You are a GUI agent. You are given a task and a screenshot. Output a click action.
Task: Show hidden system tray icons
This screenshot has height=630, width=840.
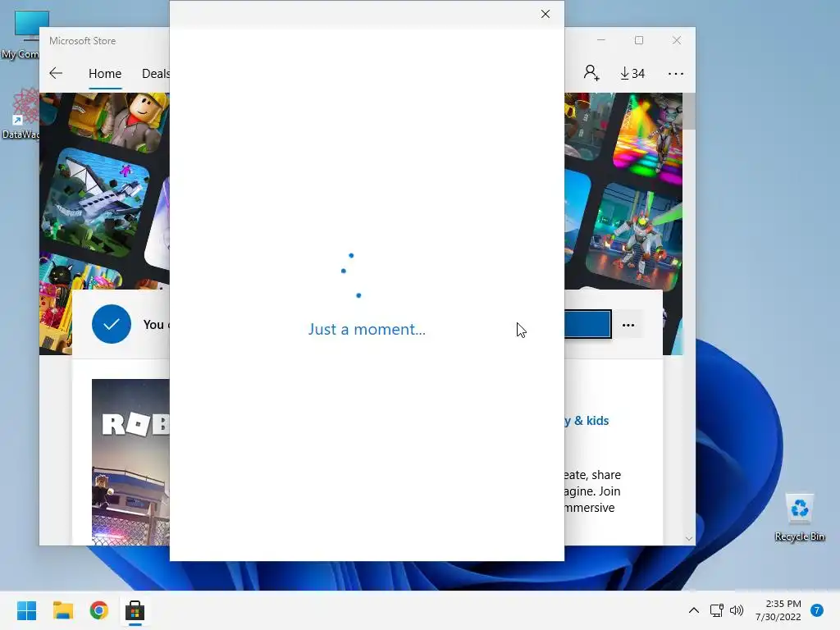tap(694, 610)
